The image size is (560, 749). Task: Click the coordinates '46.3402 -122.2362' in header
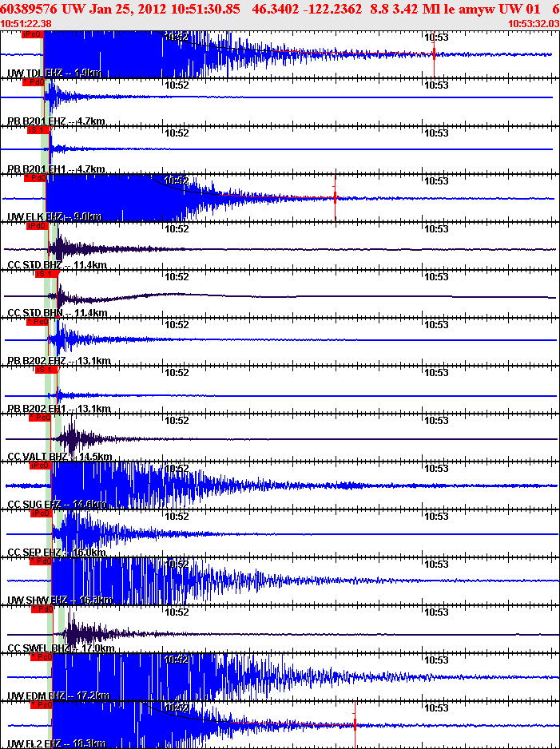(x=308, y=10)
